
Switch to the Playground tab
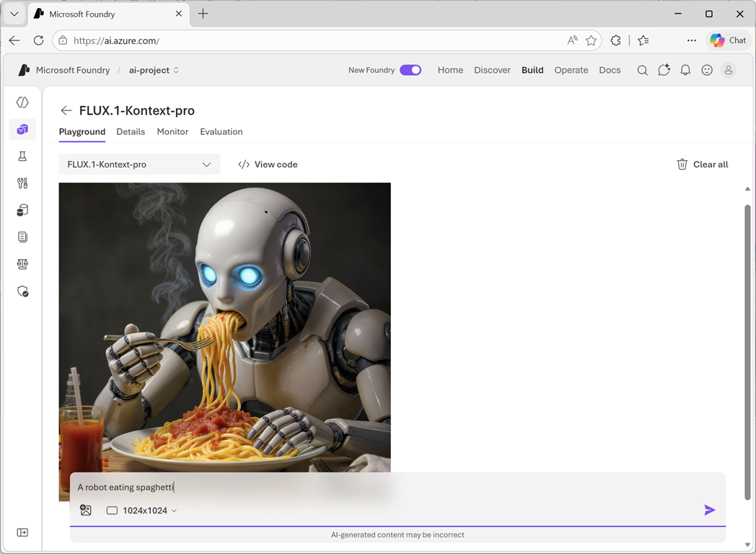[x=82, y=131]
